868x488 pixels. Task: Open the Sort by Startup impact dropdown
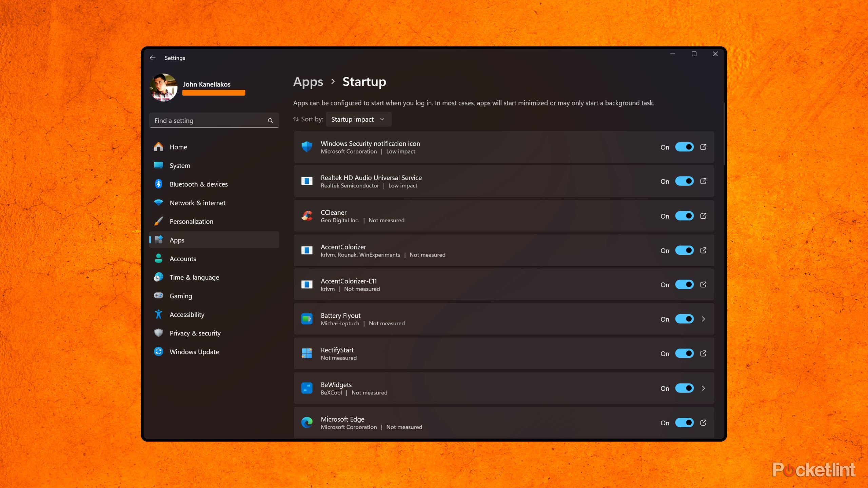tap(358, 119)
